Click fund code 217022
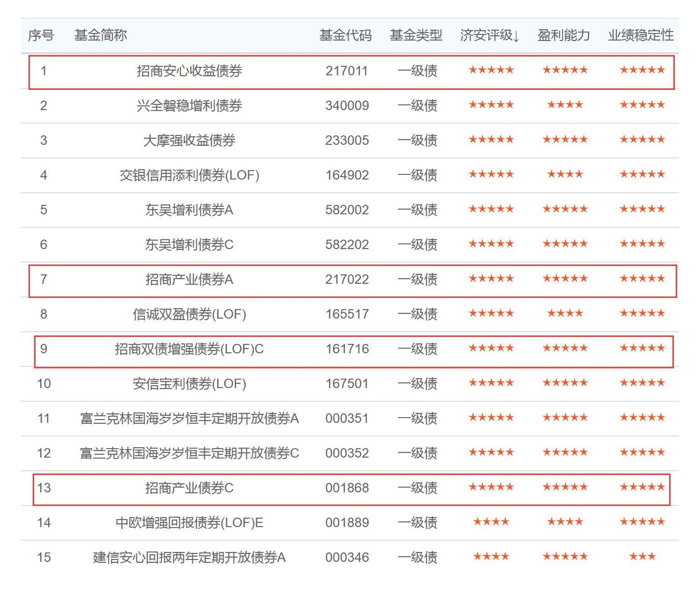The height and width of the screenshot is (592, 700). click(347, 279)
